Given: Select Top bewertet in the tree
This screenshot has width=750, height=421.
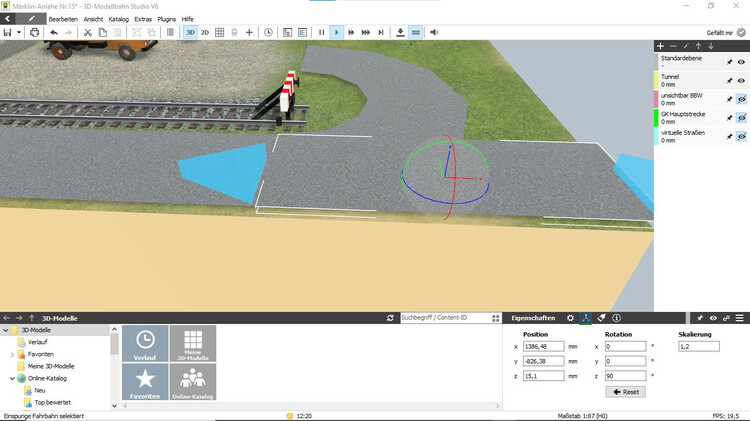Looking at the screenshot, I should [x=53, y=402].
